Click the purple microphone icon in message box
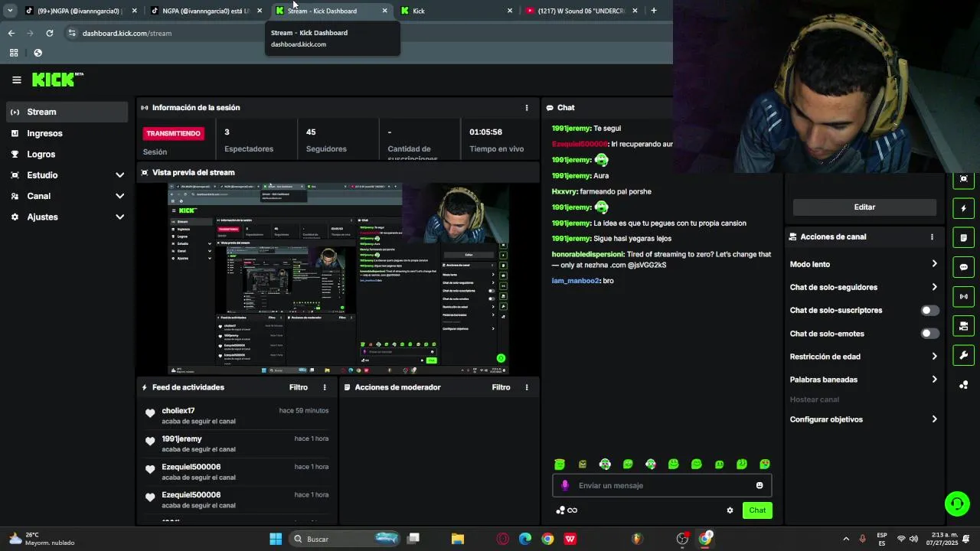 click(x=565, y=485)
